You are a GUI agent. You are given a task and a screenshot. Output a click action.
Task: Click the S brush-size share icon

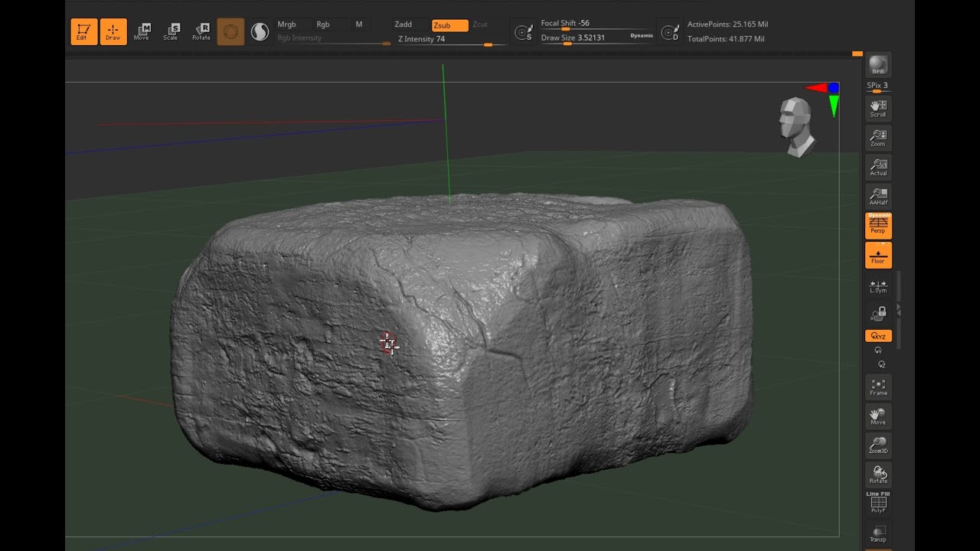524,32
